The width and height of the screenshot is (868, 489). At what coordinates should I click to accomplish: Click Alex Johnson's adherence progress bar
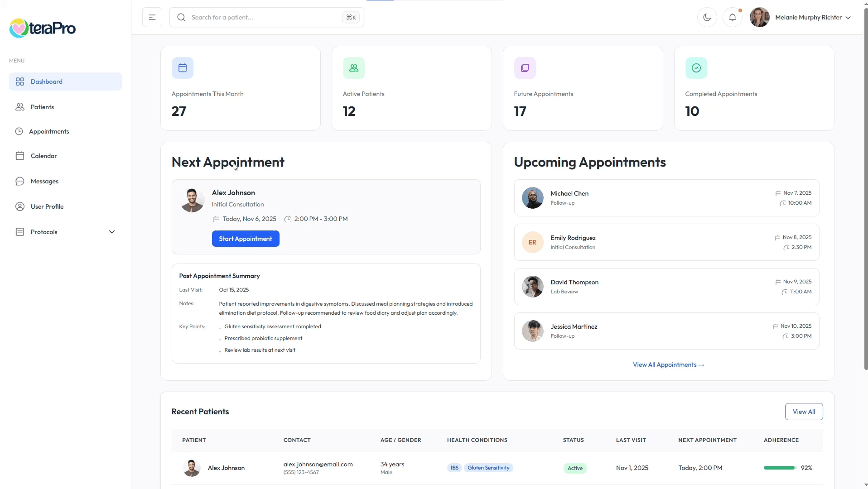pyautogui.click(x=779, y=468)
